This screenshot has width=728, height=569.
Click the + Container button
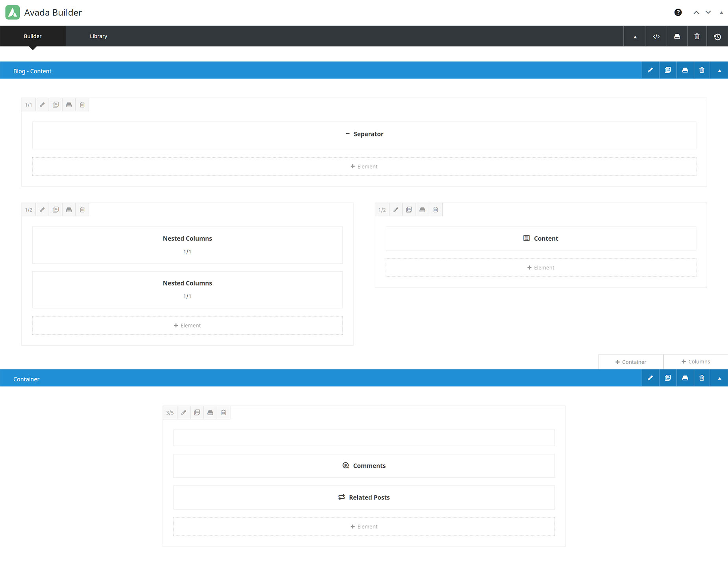631,362
